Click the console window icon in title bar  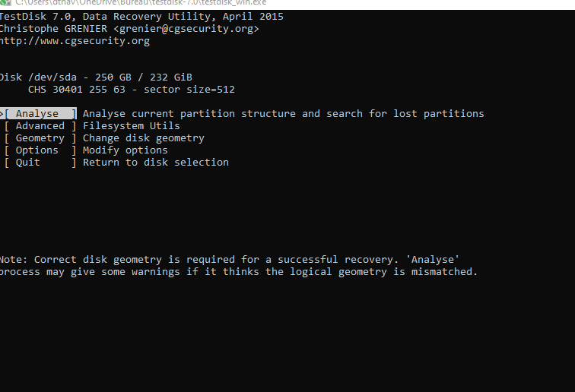[x=5, y=2]
